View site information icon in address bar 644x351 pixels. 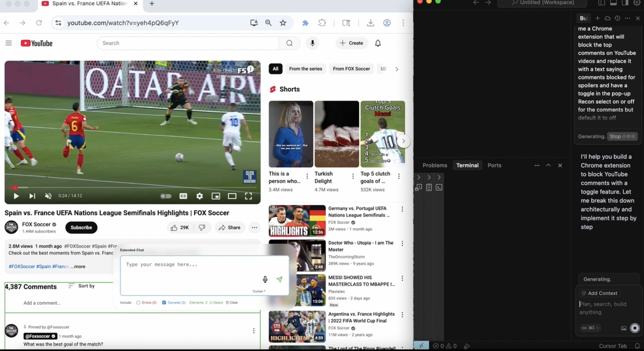[x=58, y=23]
